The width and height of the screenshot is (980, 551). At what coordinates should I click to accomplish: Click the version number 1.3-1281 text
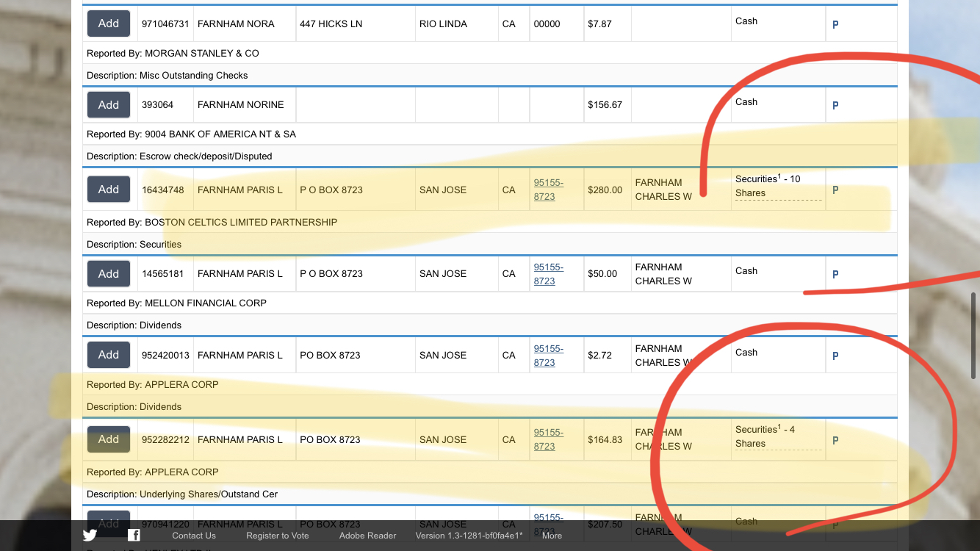(x=469, y=536)
